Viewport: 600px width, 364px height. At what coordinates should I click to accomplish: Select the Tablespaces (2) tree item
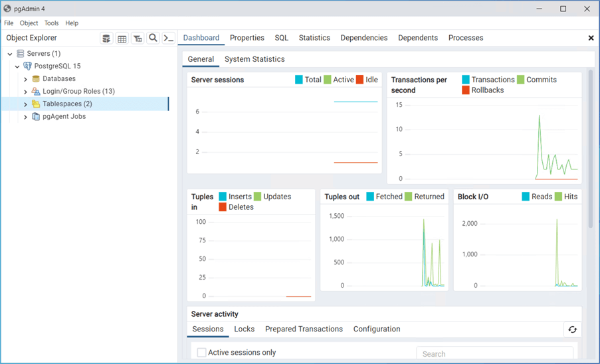click(67, 104)
